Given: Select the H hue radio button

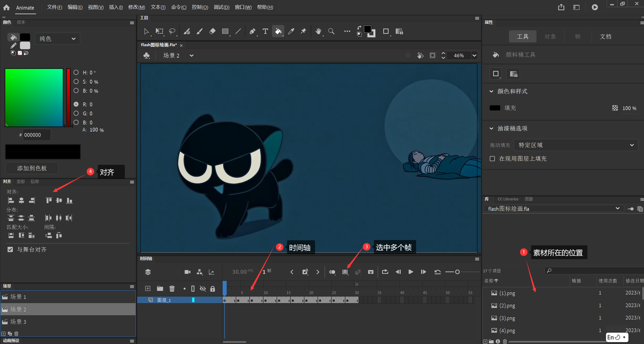Looking at the screenshot, I should tap(76, 72).
